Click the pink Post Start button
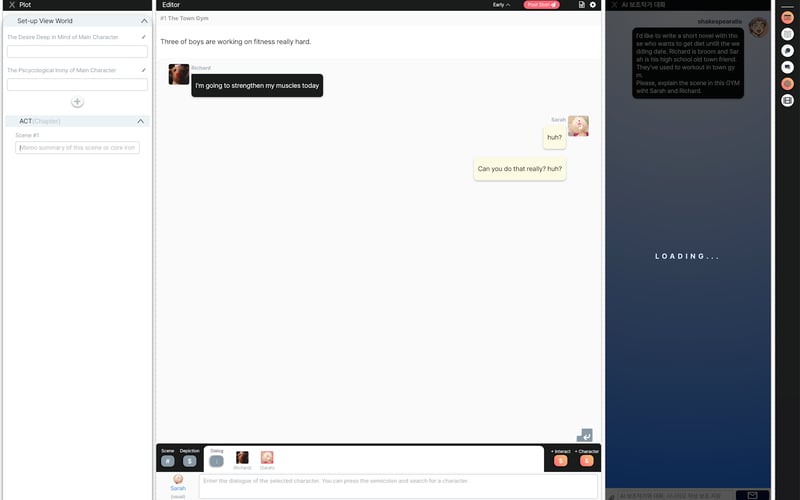This screenshot has width=800, height=500. click(x=541, y=5)
